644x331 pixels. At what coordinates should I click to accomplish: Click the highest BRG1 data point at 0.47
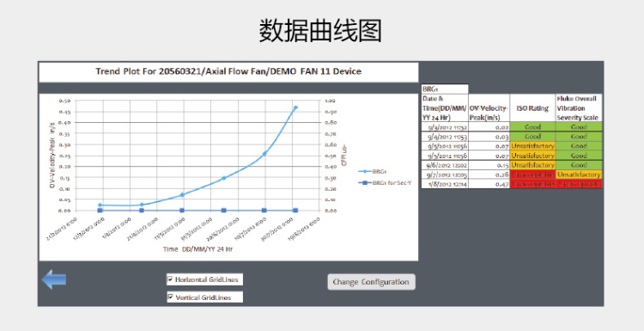[x=295, y=107]
